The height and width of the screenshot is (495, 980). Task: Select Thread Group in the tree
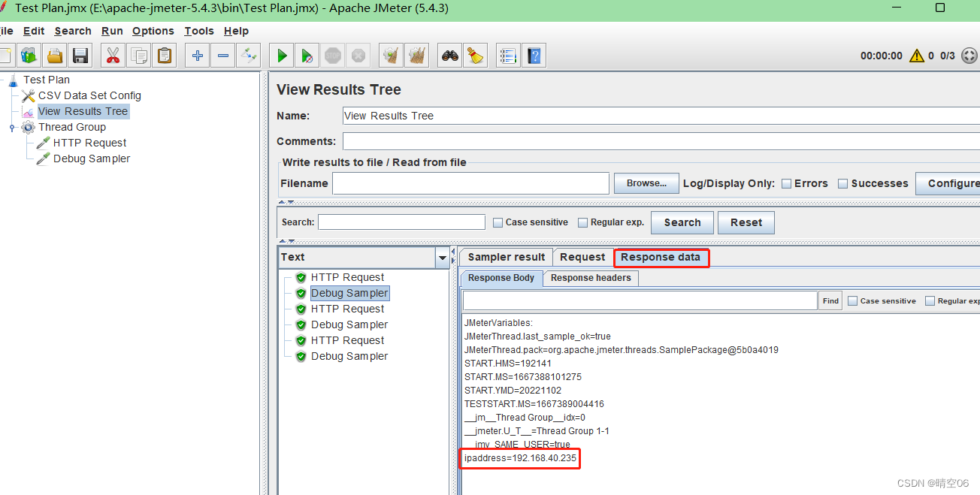(72, 127)
